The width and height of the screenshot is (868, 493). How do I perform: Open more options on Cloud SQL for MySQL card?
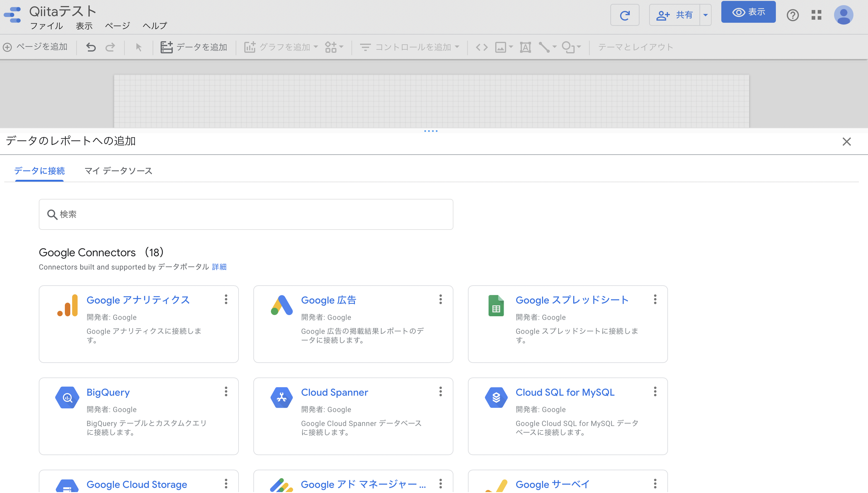tap(655, 391)
